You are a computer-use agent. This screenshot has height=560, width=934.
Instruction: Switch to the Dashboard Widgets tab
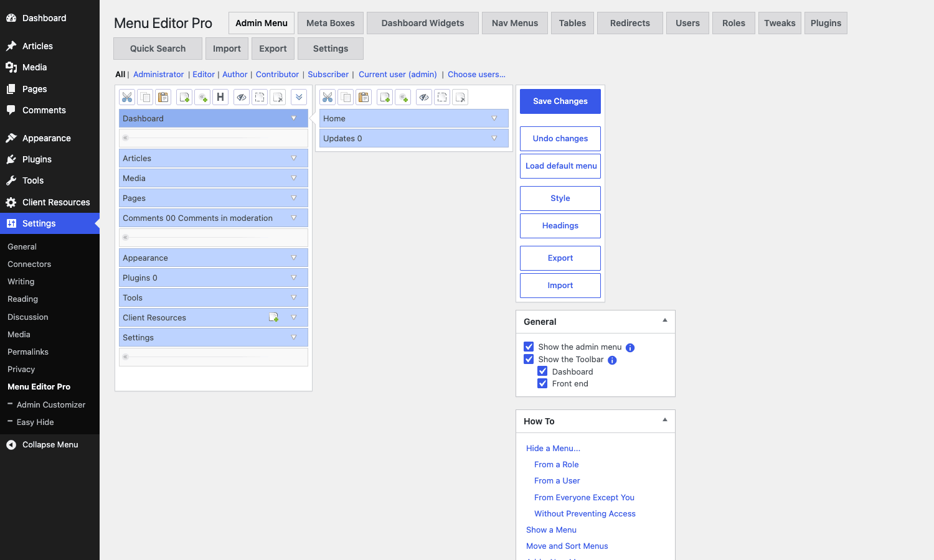[x=423, y=23]
